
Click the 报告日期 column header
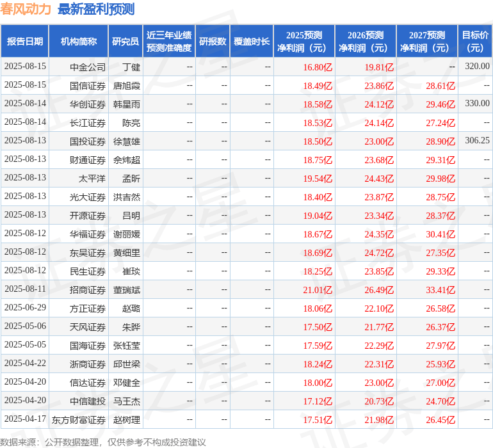[x=25, y=42]
